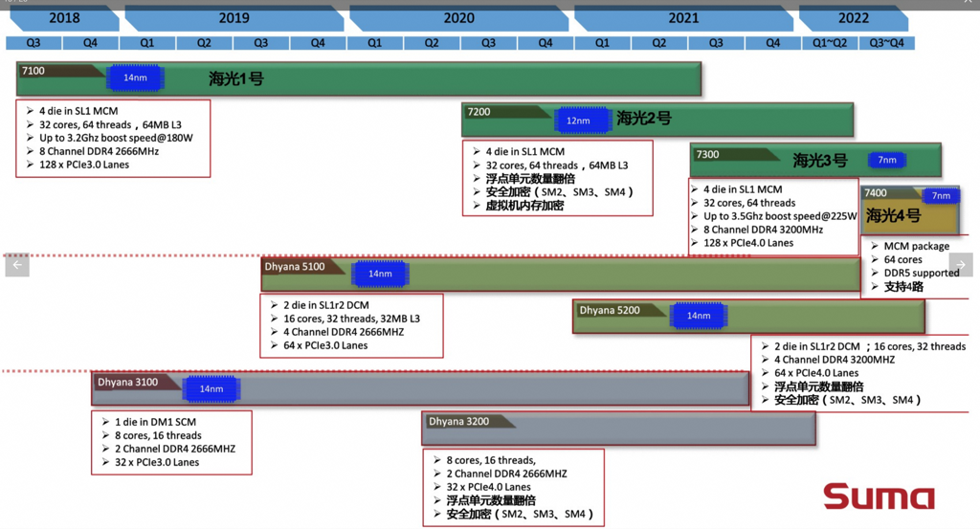Viewport: 980px width, 529px height.
Task: Click the "虚拟机内存加密" bullet
Action: pyautogui.click(x=524, y=206)
